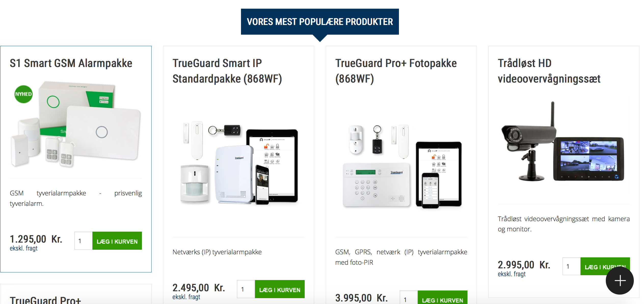Click 'Vores mest populære produkter' heading banner
Viewport: 644px width, 304px height.
320,22
